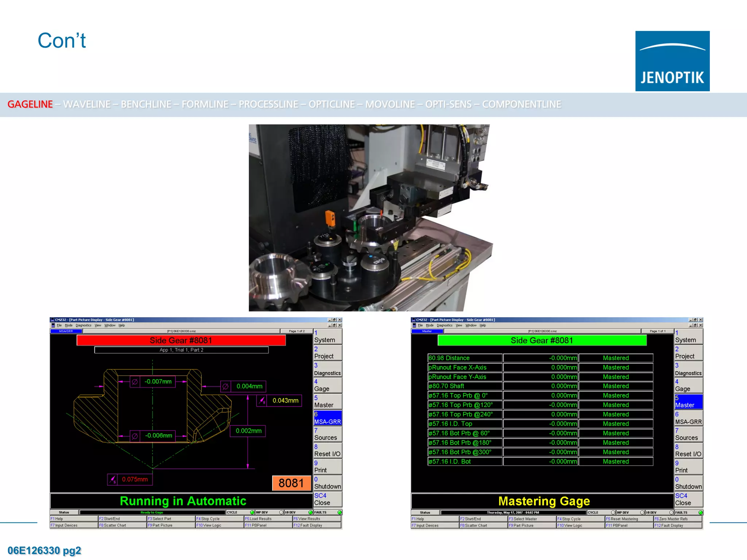Screen dimensions: 747x560
Task: Click the orange 8081 part number box
Action: click(x=291, y=483)
